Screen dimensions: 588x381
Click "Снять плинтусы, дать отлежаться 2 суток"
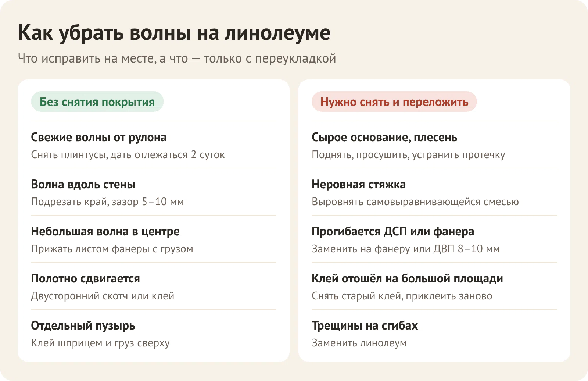point(128,155)
